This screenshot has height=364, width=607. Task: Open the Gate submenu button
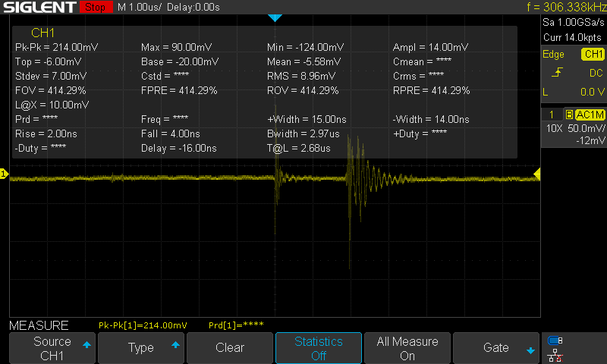click(x=496, y=348)
